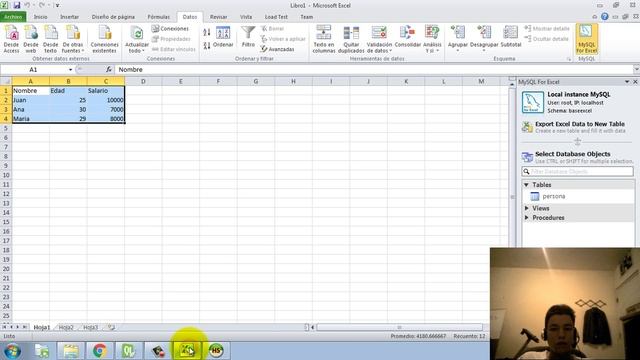Switch to the Insertar tab
Screen dimensions: 640x360
click(x=69, y=17)
